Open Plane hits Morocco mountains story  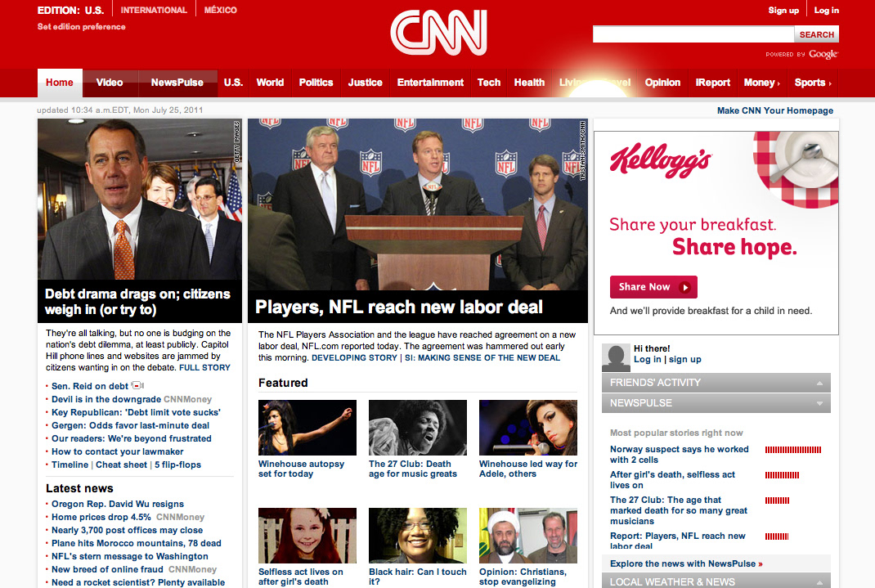coord(137,543)
